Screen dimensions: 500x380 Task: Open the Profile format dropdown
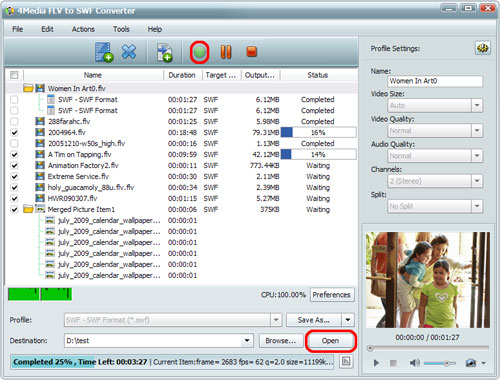click(x=276, y=320)
